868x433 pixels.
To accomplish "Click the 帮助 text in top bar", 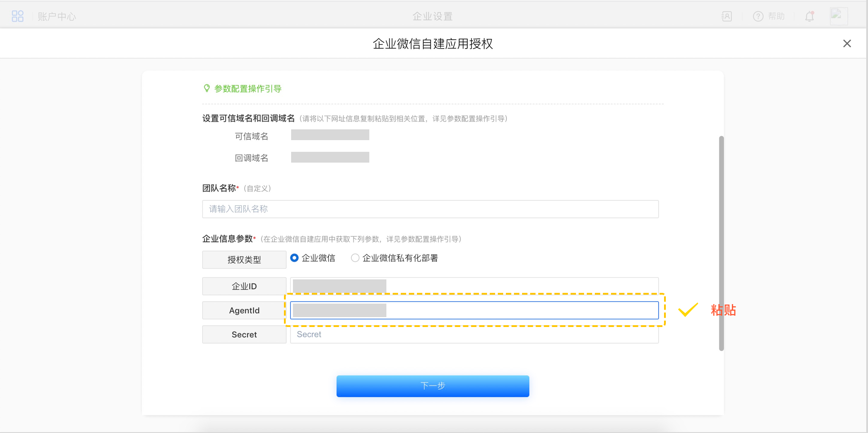I will [x=776, y=17].
